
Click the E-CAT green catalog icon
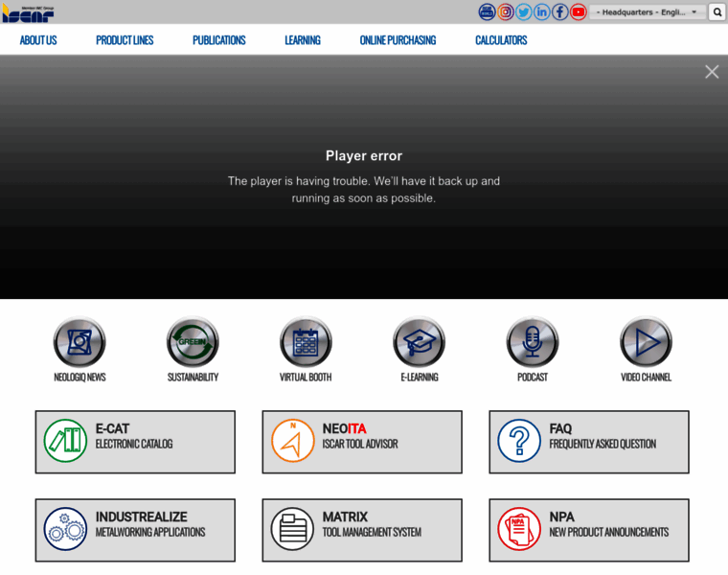tap(65, 441)
